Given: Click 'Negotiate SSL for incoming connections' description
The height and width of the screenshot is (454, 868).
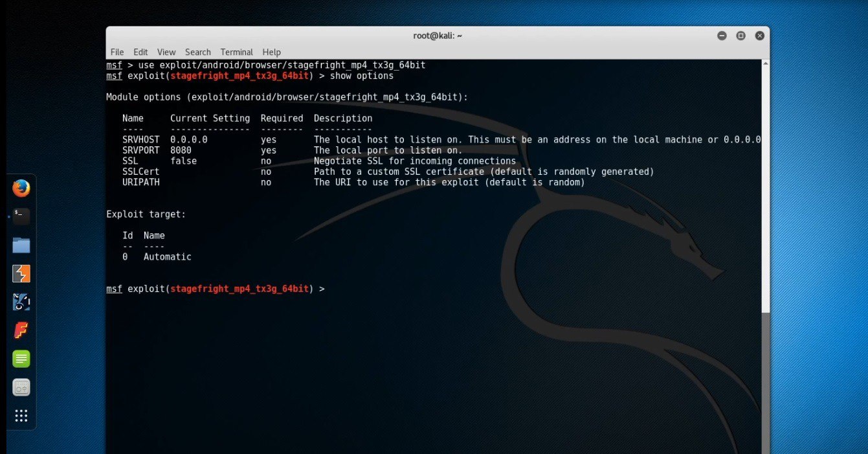Looking at the screenshot, I should pyautogui.click(x=415, y=161).
